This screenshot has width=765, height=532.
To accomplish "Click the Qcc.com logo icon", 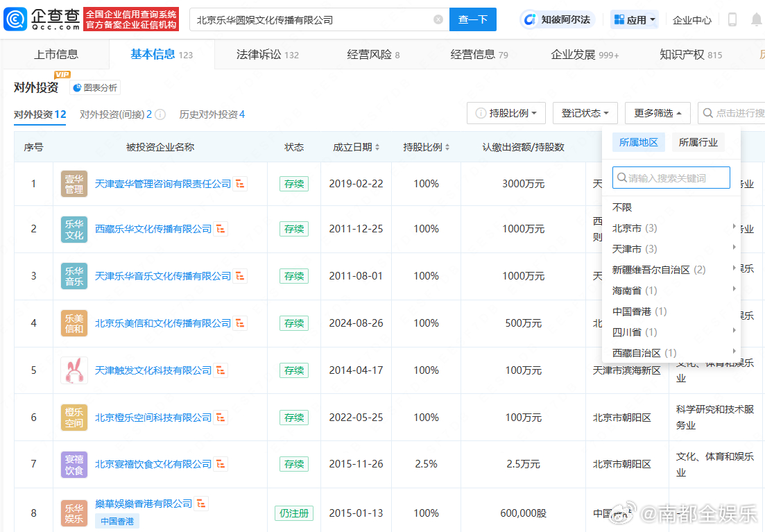I will 15,19.
